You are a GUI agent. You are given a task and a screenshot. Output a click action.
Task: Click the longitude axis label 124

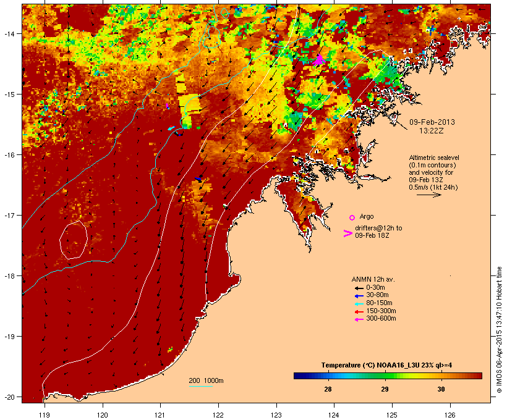pos(334,415)
